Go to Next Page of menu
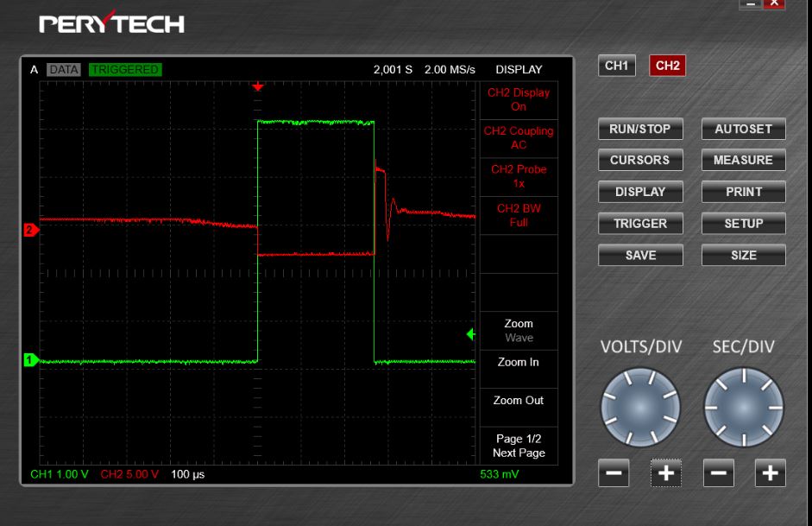The width and height of the screenshot is (812, 526). pyautogui.click(x=519, y=446)
